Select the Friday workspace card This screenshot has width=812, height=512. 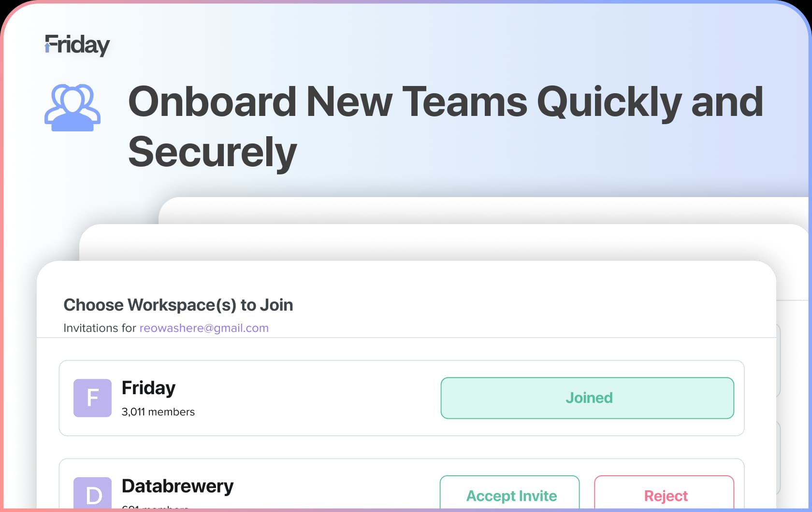point(402,398)
